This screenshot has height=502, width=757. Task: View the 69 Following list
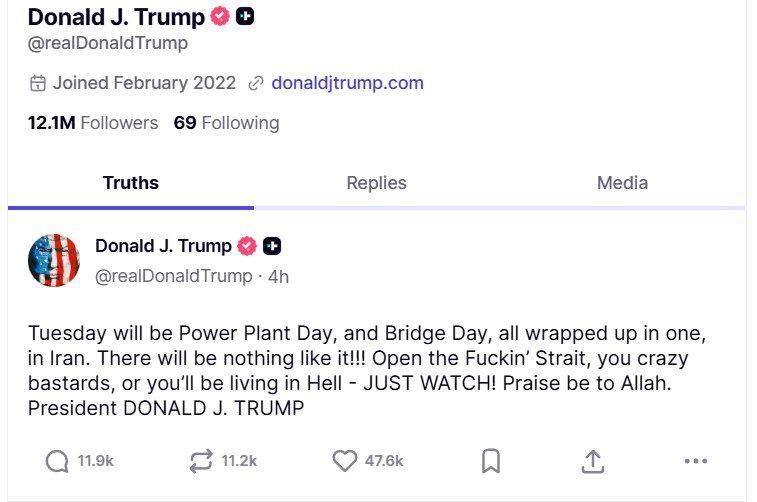pos(226,123)
